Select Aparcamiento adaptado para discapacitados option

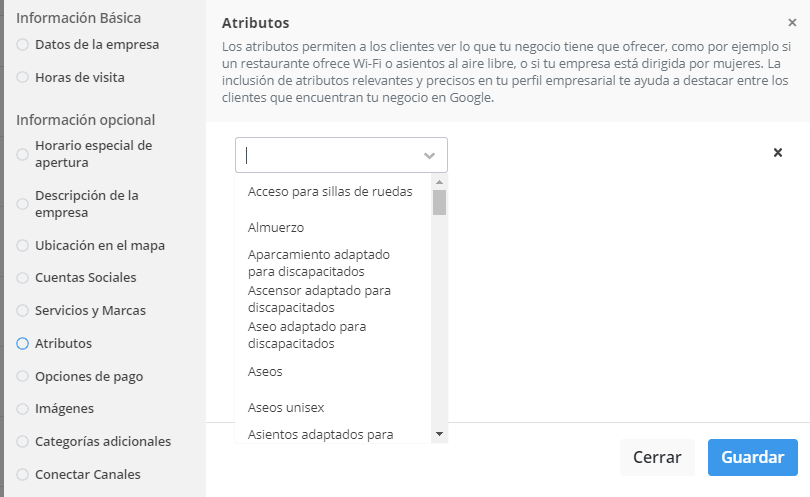click(319, 263)
